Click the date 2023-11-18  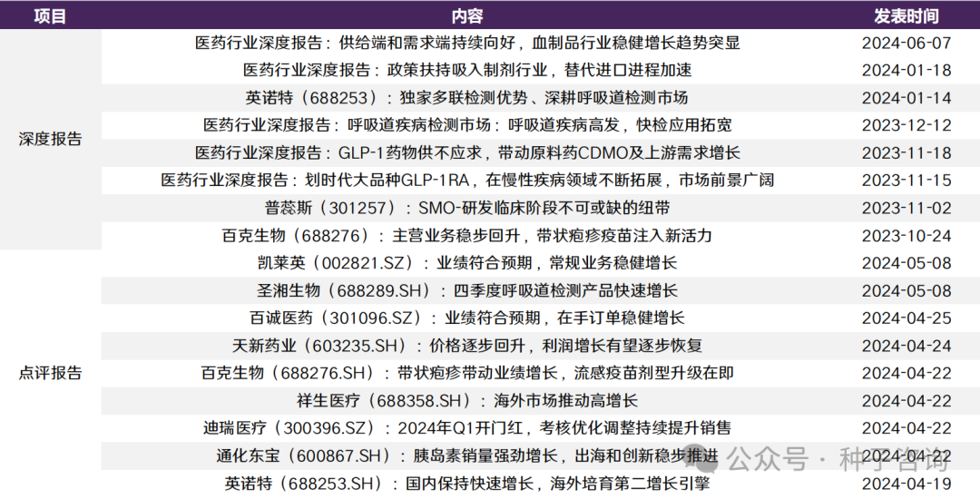(906, 152)
